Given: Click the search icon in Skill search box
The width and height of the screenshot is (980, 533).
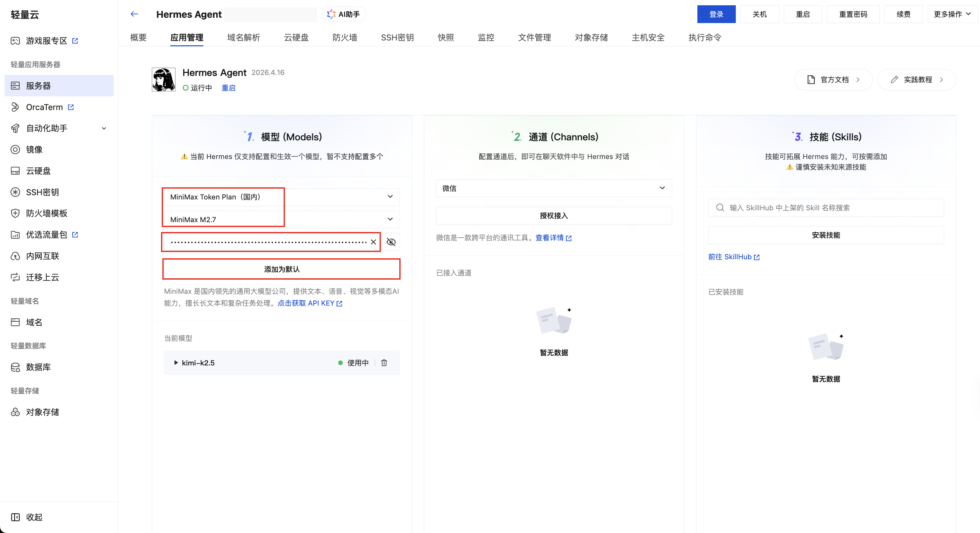Looking at the screenshot, I should [720, 208].
